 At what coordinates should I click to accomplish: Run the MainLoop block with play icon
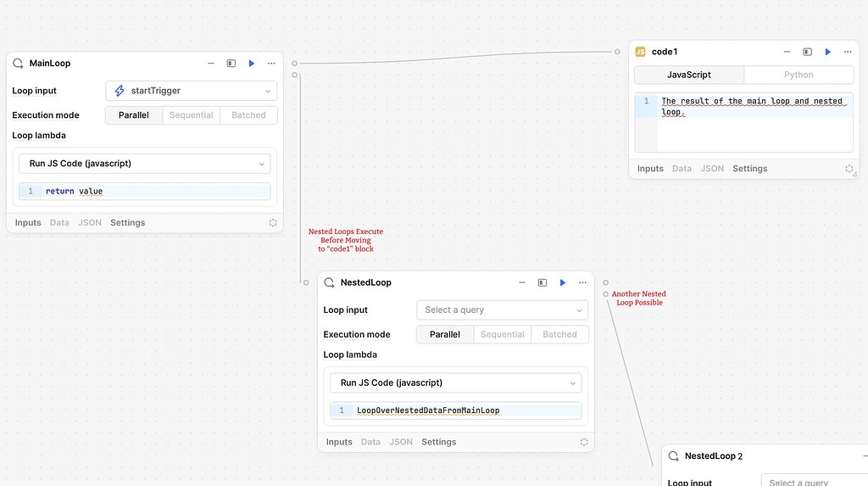tap(252, 64)
